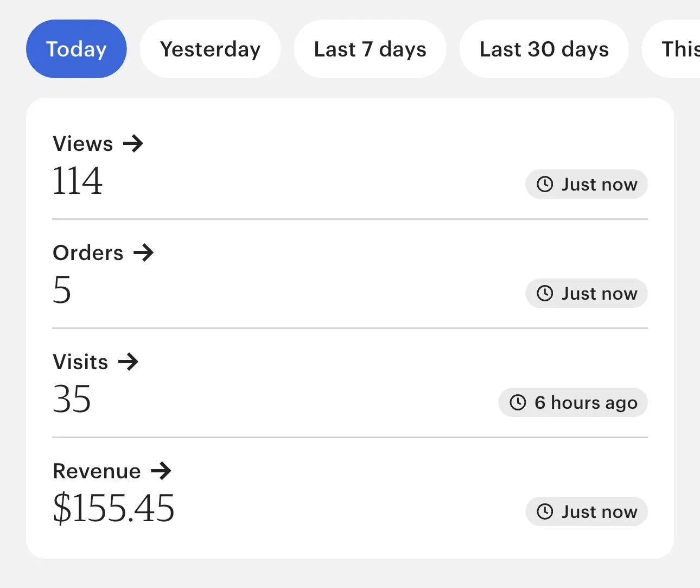Click the arrow icon next to Visits
The height and width of the screenshot is (588, 700).
pyautogui.click(x=129, y=362)
